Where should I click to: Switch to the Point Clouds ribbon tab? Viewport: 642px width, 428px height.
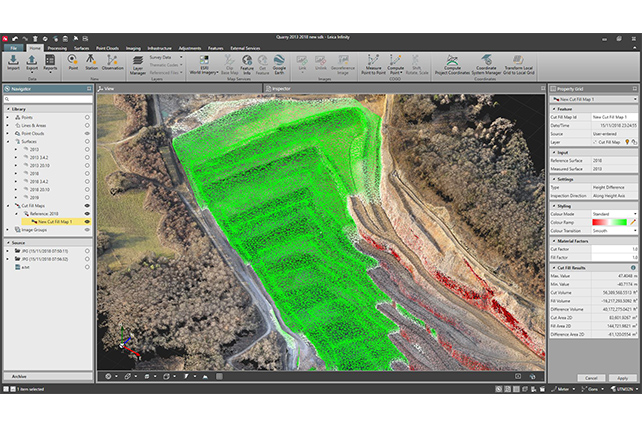[x=106, y=47]
